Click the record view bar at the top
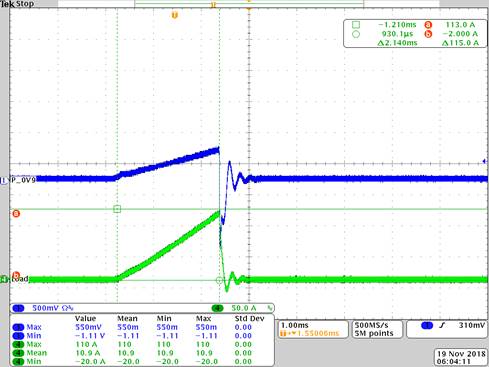This screenshot has height=367, width=489. [249, 3]
